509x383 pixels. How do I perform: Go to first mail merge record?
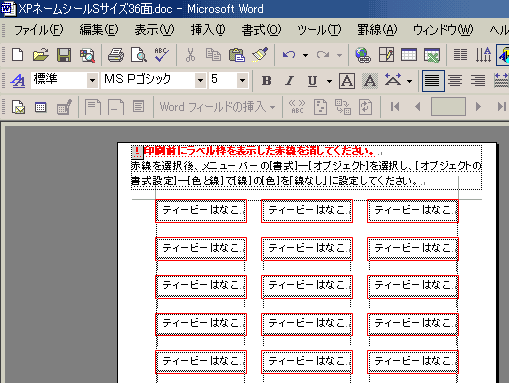pyautogui.click(x=395, y=107)
